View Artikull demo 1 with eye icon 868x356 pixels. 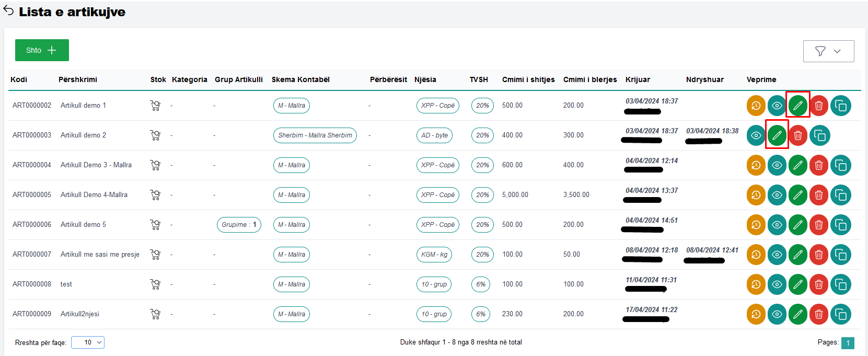[777, 106]
